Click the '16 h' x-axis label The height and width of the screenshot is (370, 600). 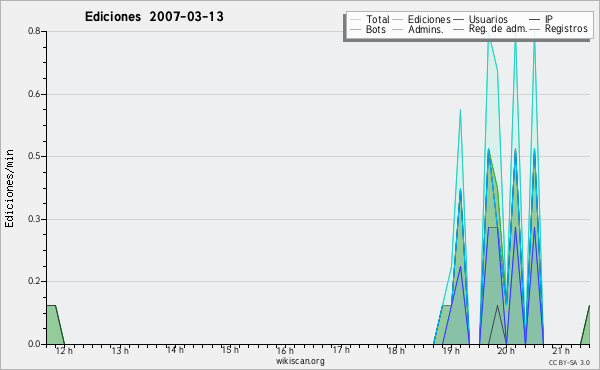pos(285,351)
